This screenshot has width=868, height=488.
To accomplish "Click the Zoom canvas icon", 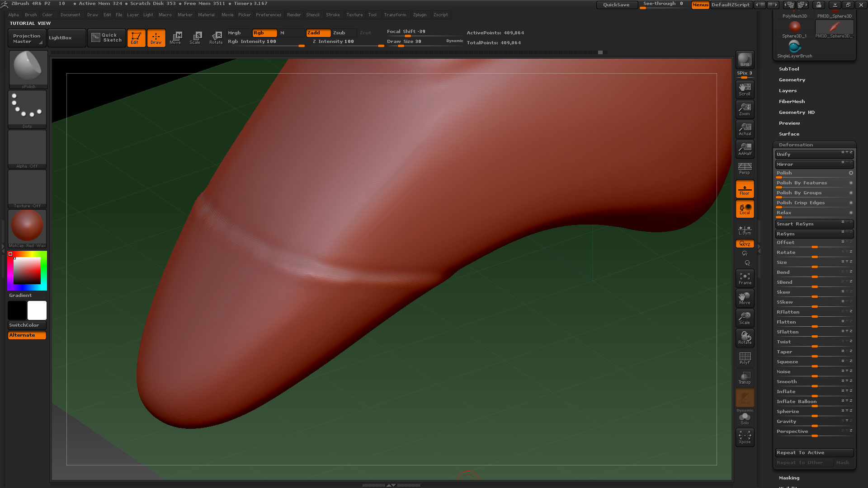I will [745, 109].
